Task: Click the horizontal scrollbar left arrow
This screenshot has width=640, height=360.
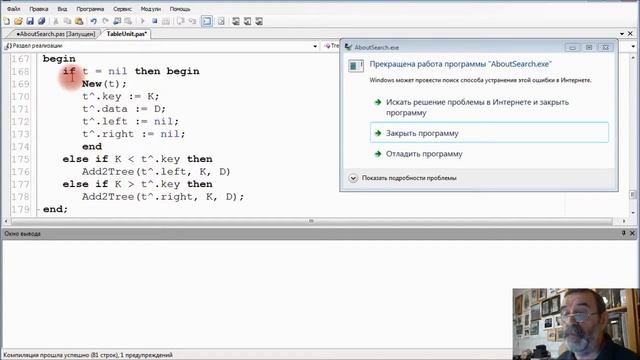Action: click(x=6, y=221)
